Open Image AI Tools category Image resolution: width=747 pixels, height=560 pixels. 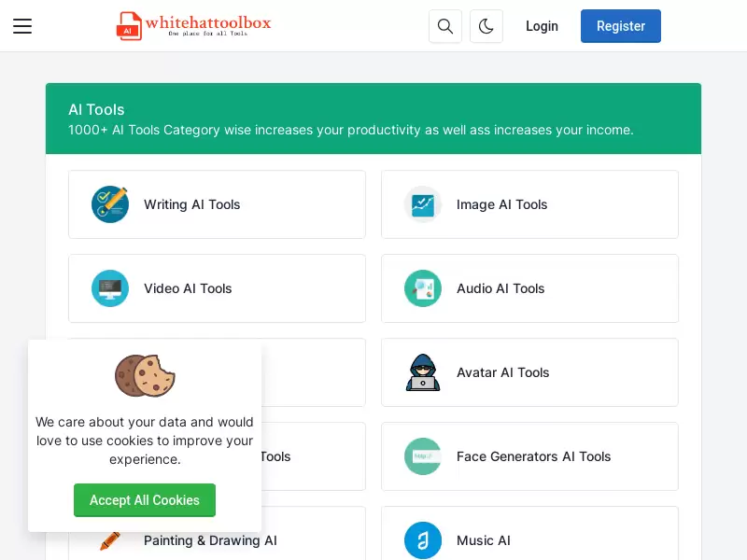coord(529,204)
